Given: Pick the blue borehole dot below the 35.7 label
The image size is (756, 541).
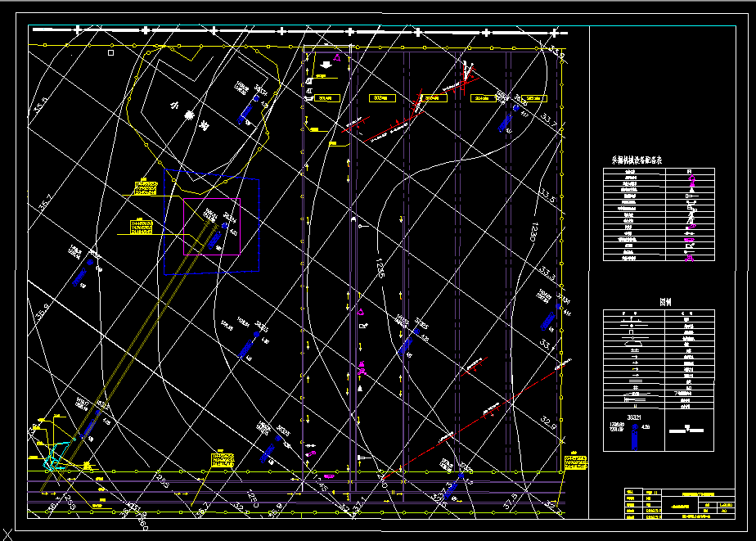Looking at the screenshot, I should 90,262.
